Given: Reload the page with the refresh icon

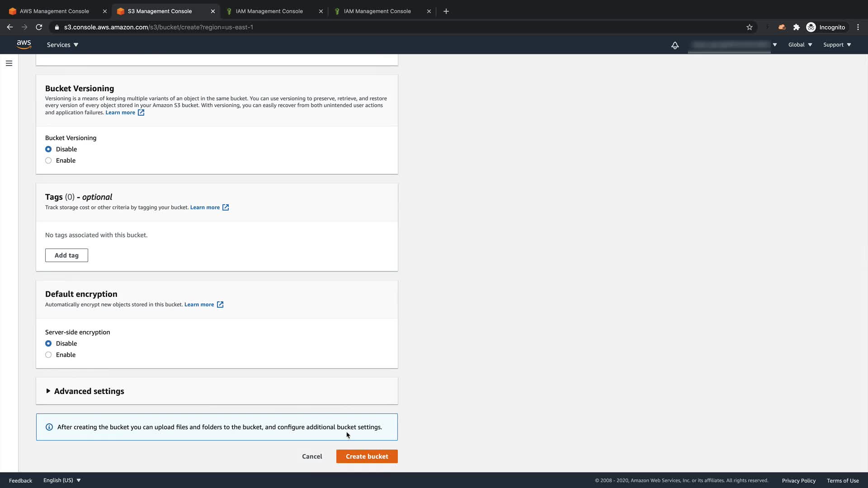Looking at the screenshot, I should click(x=39, y=27).
